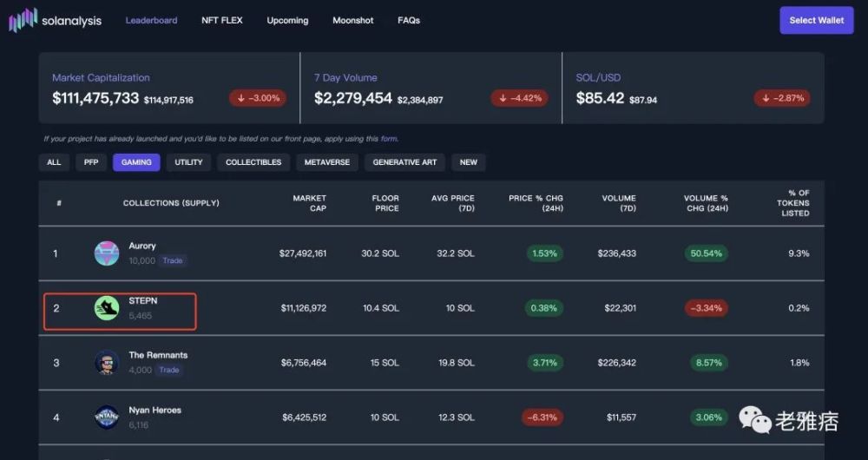Image resolution: width=868 pixels, height=460 pixels.
Task: Click The Remnants market cap $6,756,464
Action: [x=303, y=363]
